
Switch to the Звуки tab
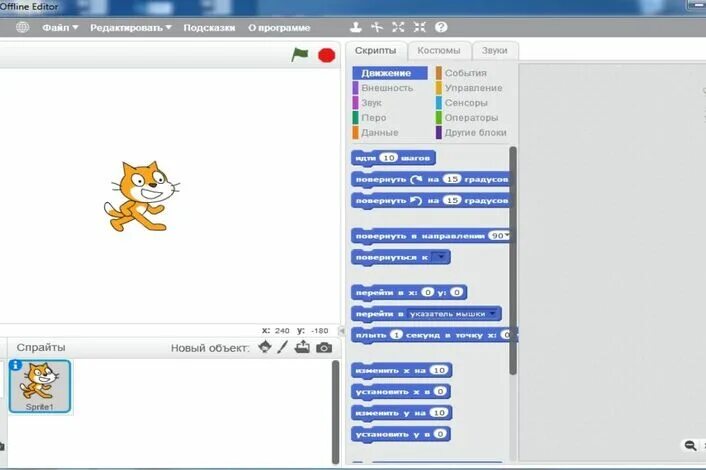tap(494, 50)
